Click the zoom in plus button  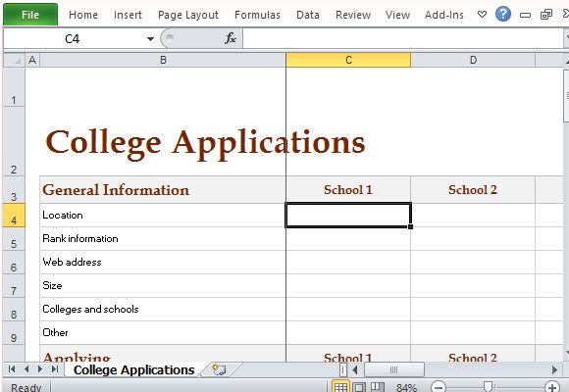point(552,387)
